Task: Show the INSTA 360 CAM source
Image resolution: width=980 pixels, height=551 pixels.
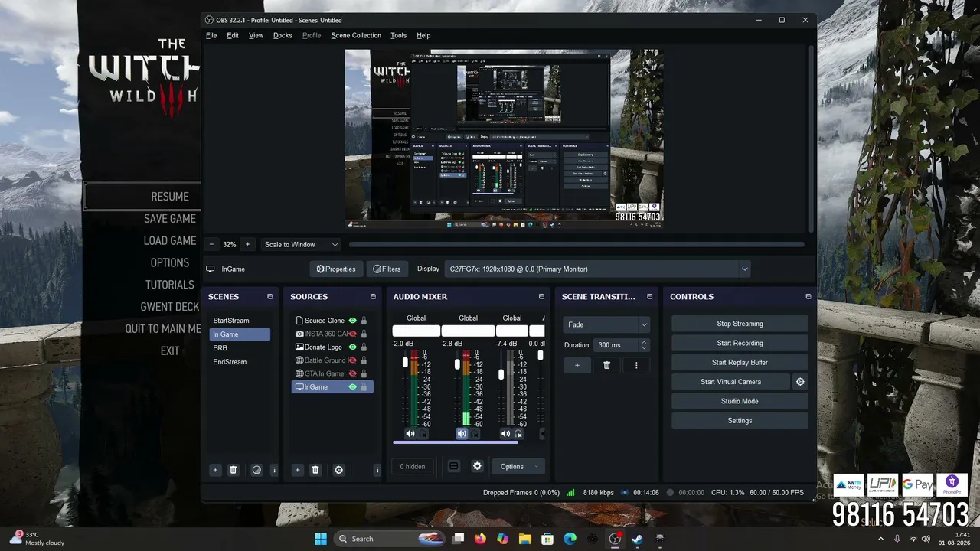Action: point(352,334)
